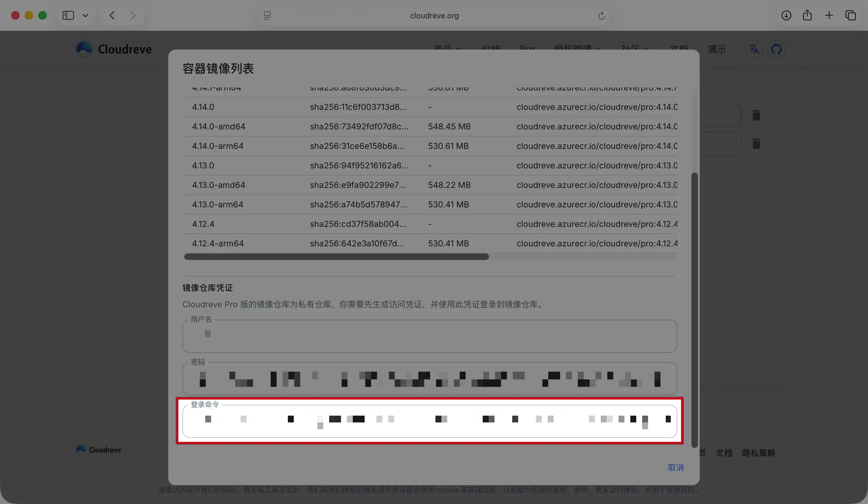Expand sidebar options dropdown chevron
The image size is (868, 504).
85,15
